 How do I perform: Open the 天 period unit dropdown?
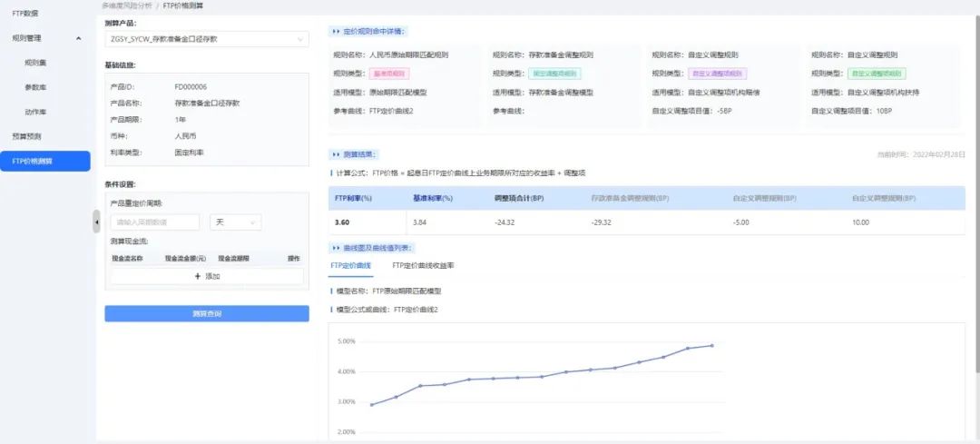pyautogui.click(x=236, y=222)
